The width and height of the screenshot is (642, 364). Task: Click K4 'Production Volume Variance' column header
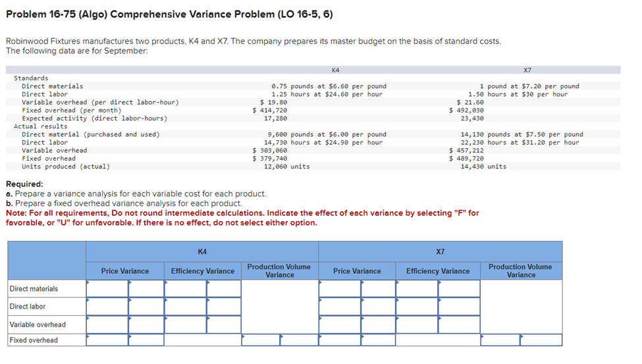coord(279,271)
